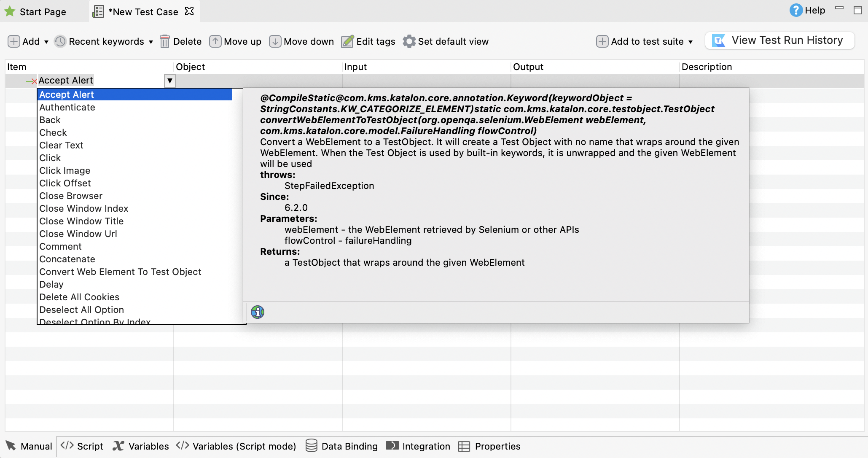
Task: Open the keyword dropdown next to Accept Alert
Action: click(169, 81)
